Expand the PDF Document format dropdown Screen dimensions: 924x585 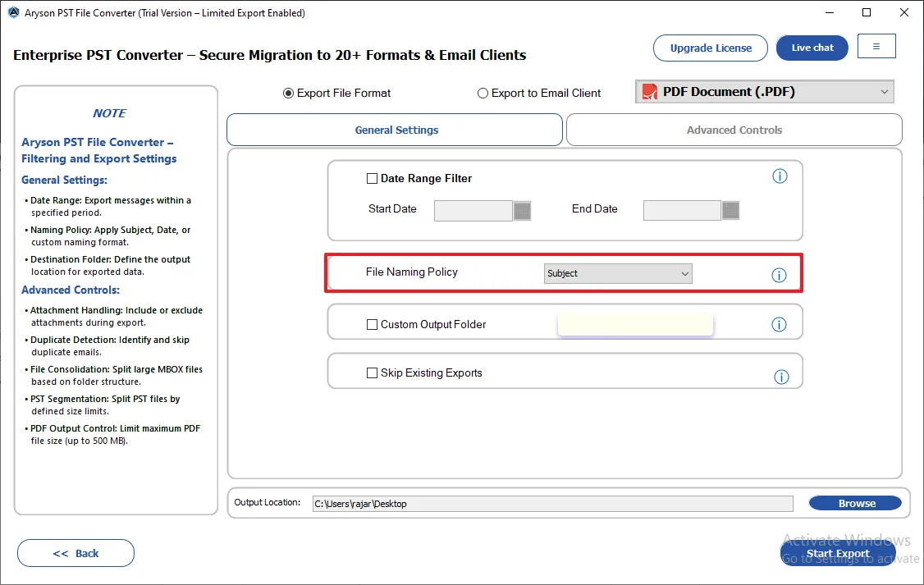(x=764, y=92)
